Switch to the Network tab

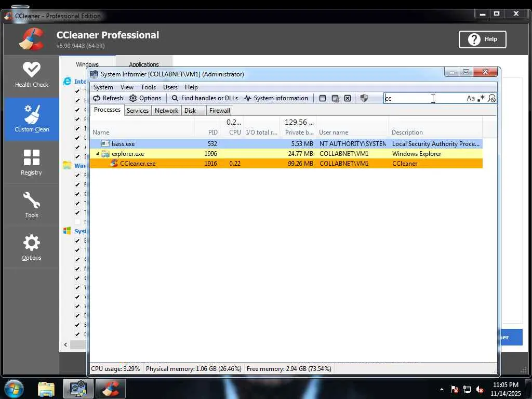[166, 111]
